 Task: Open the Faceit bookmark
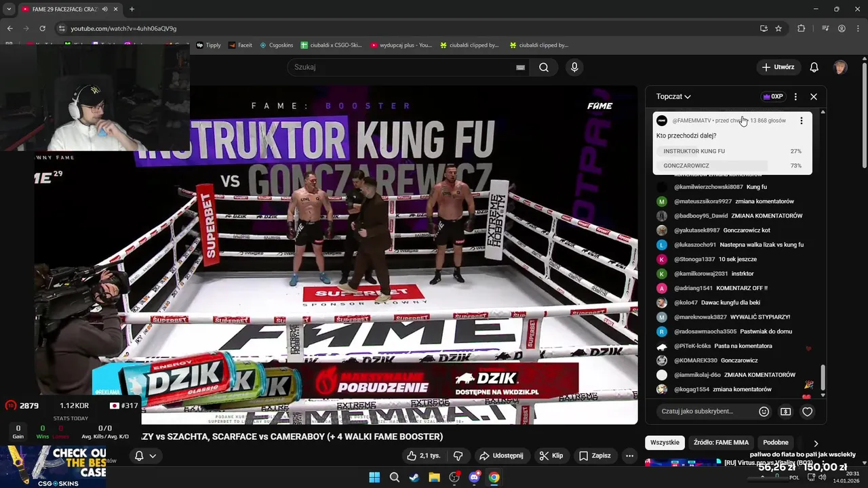tap(240, 45)
